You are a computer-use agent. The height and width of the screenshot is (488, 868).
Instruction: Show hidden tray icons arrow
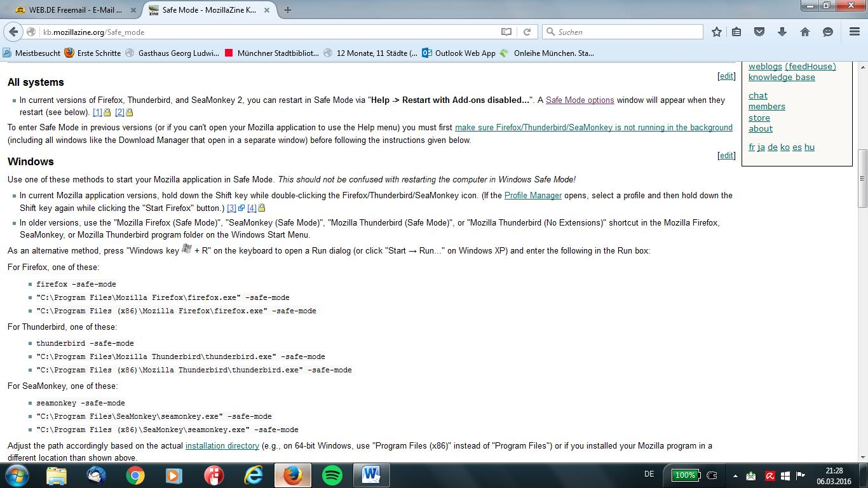click(735, 475)
